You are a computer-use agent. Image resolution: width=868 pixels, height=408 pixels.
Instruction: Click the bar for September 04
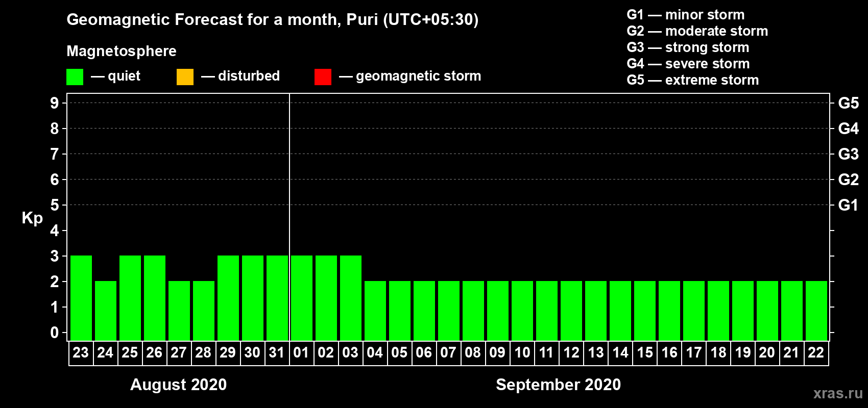[375, 311]
